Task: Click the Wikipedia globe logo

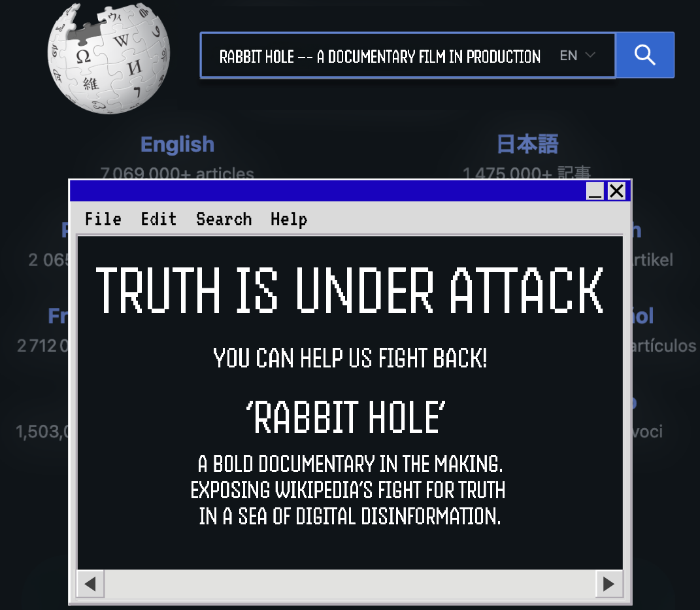Action: pos(108,58)
